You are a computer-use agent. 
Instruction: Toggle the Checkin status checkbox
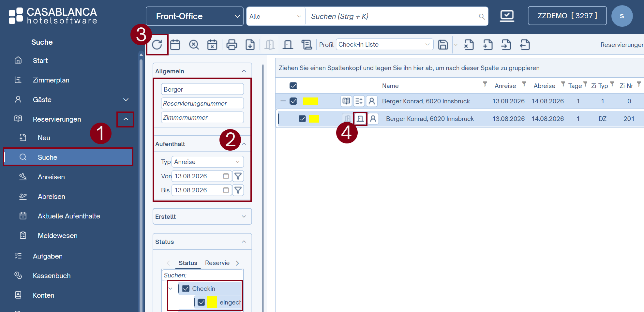point(186,289)
